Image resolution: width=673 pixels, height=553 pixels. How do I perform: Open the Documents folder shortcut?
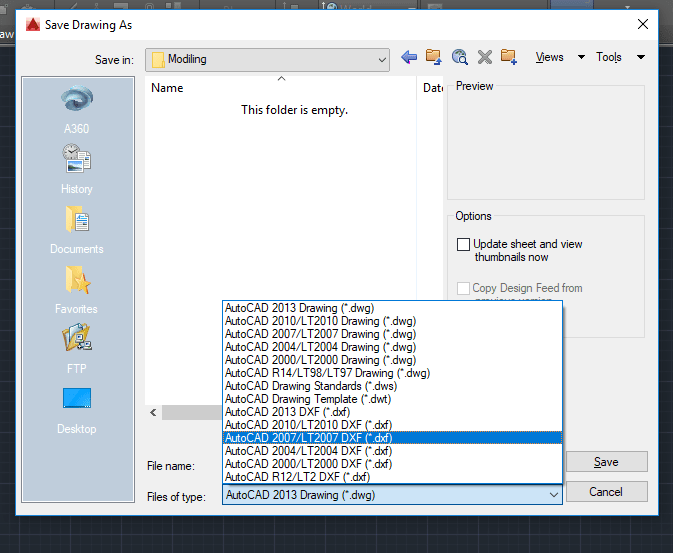(77, 230)
